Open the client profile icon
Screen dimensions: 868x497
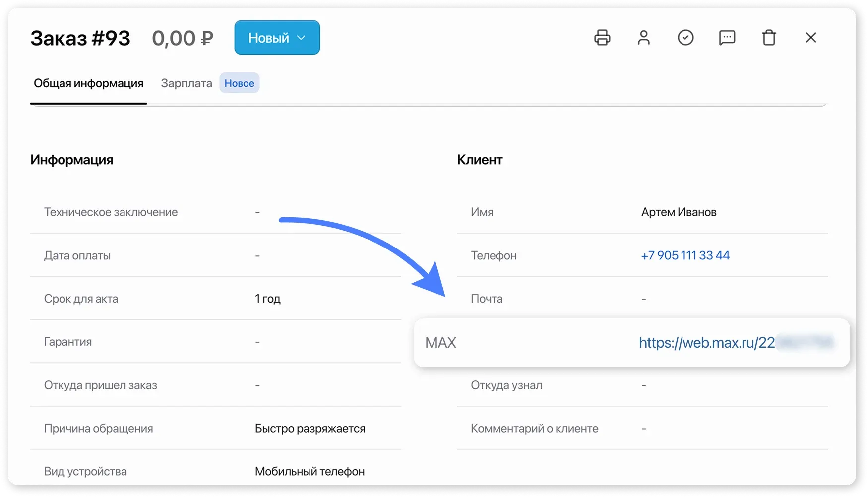click(x=643, y=37)
